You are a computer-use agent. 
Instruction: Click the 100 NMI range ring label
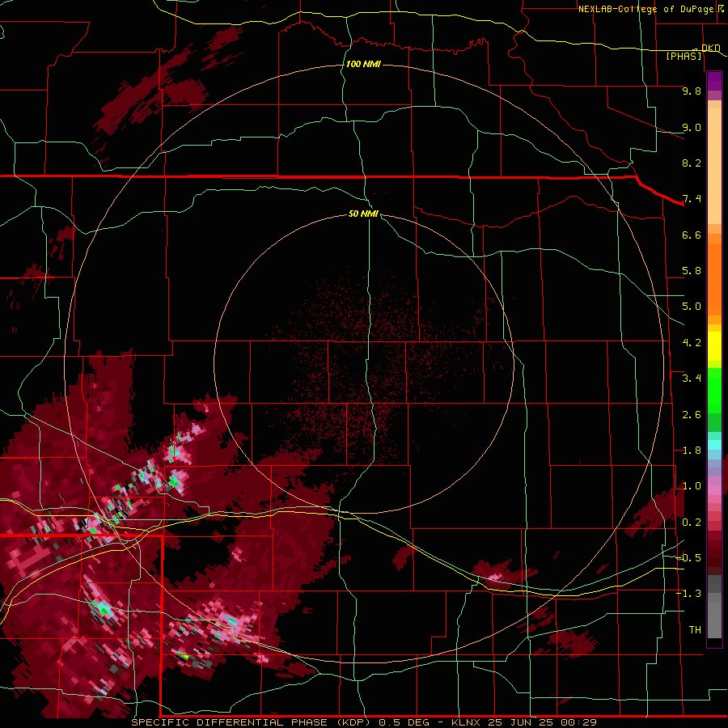tap(363, 64)
